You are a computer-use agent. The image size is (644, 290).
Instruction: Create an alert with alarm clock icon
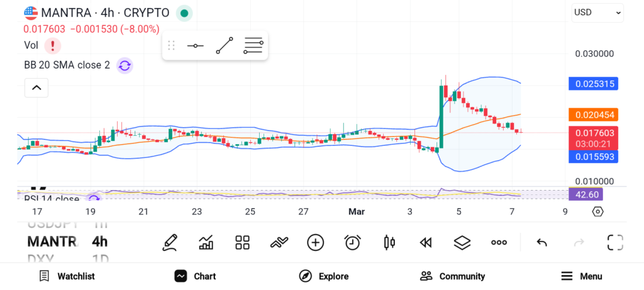pyautogui.click(x=352, y=242)
